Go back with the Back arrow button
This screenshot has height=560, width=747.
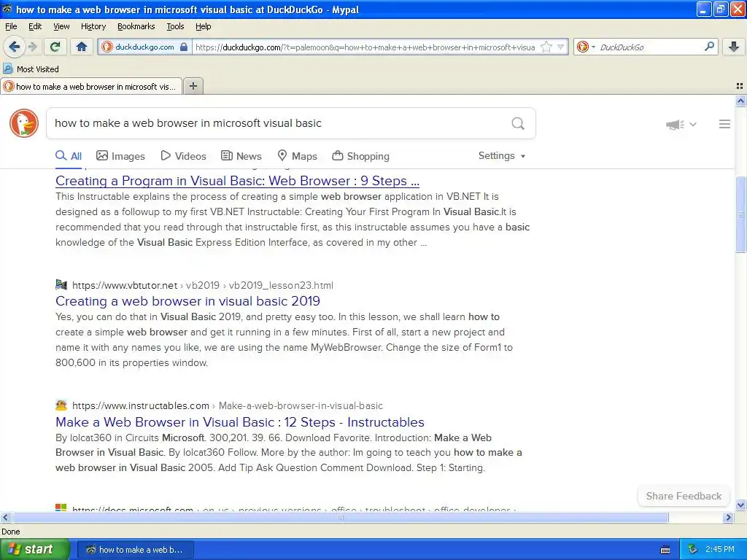pyautogui.click(x=14, y=47)
